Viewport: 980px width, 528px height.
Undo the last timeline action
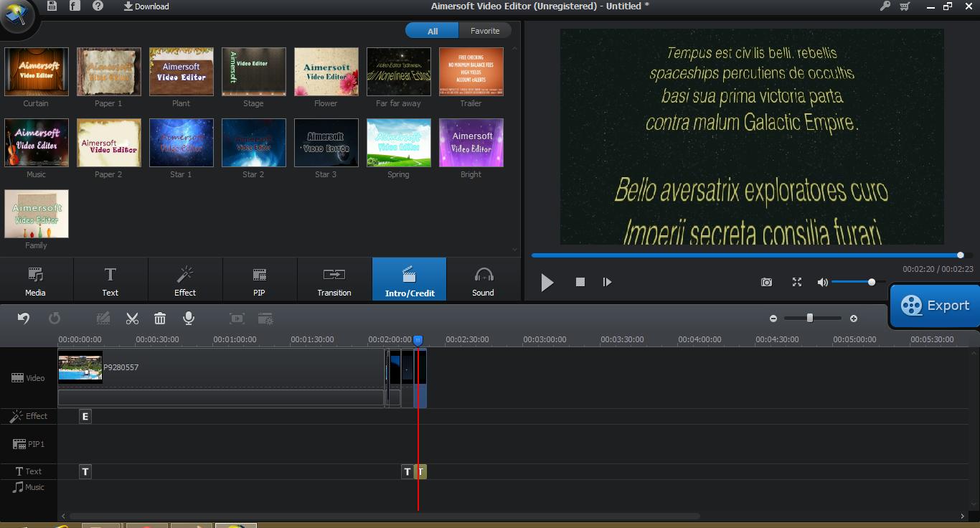coord(24,318)
